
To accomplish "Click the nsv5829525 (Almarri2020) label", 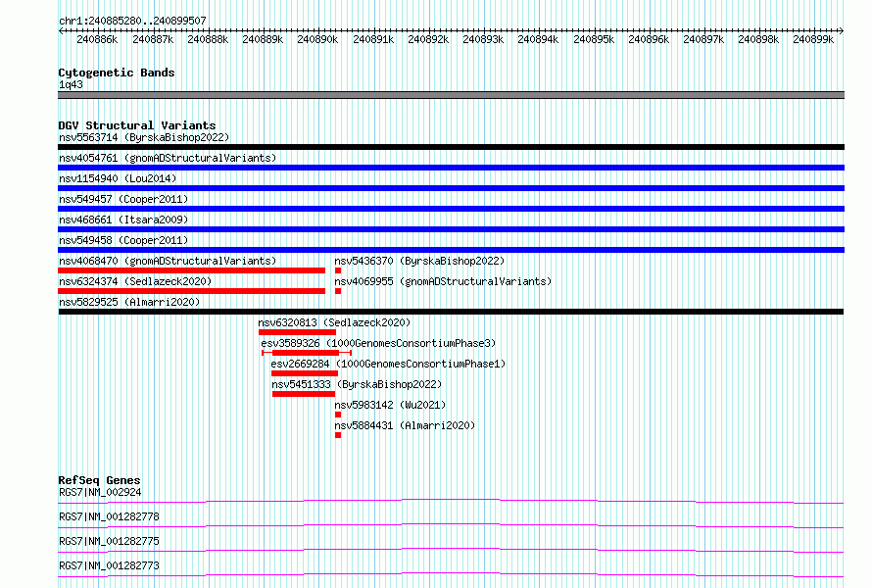I will 129,302.
